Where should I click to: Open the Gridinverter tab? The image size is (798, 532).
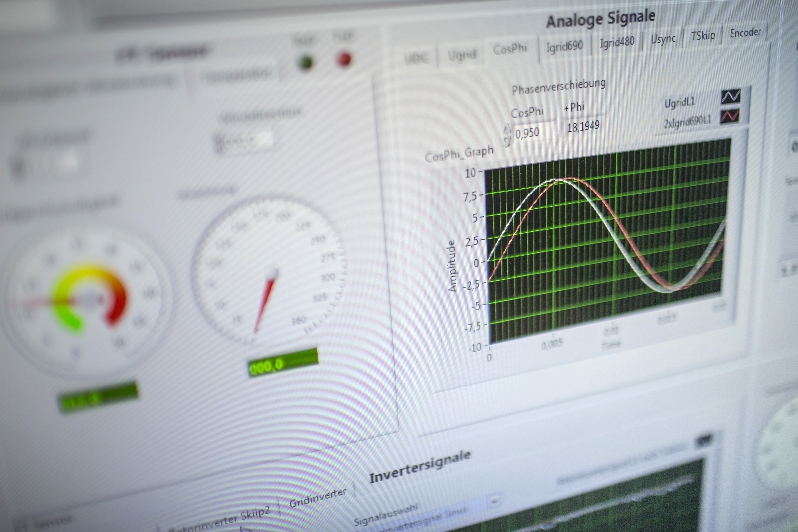point(318,498)
